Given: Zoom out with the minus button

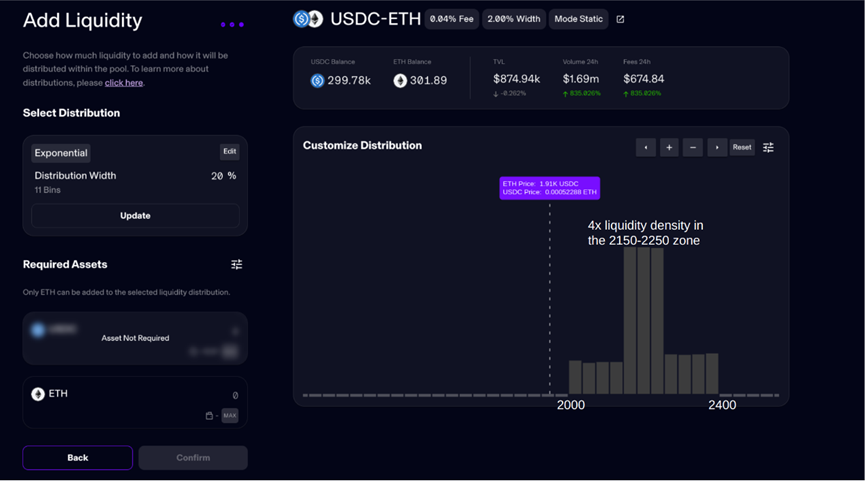Looking at the screenshot, I should point(693,147).
